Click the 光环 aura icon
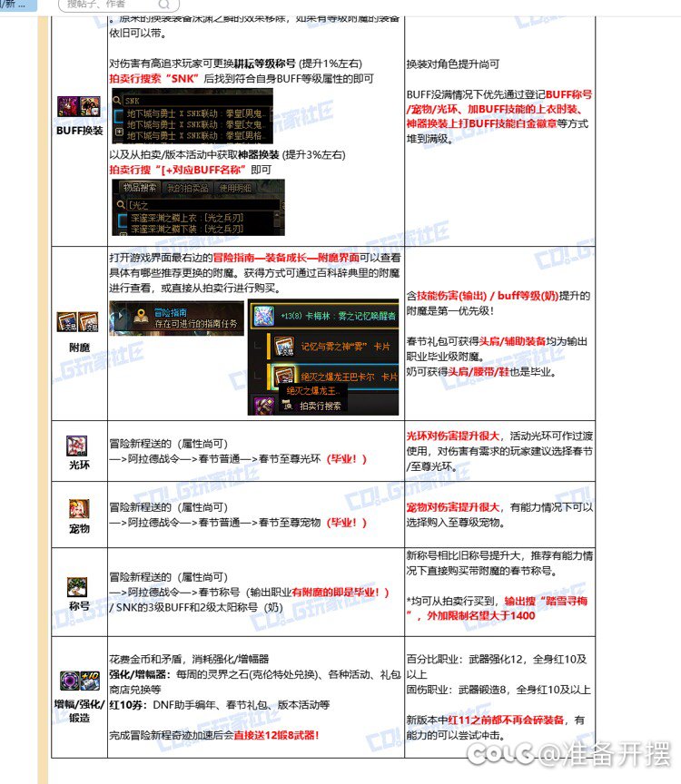Viewport: 681px width, 784px height. click(x=77, y=446)
